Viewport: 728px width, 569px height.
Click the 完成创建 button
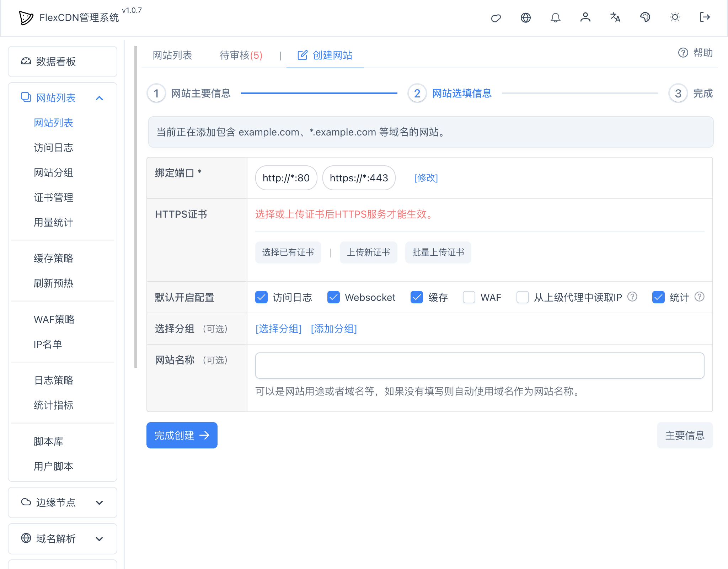tap(182, 435)
